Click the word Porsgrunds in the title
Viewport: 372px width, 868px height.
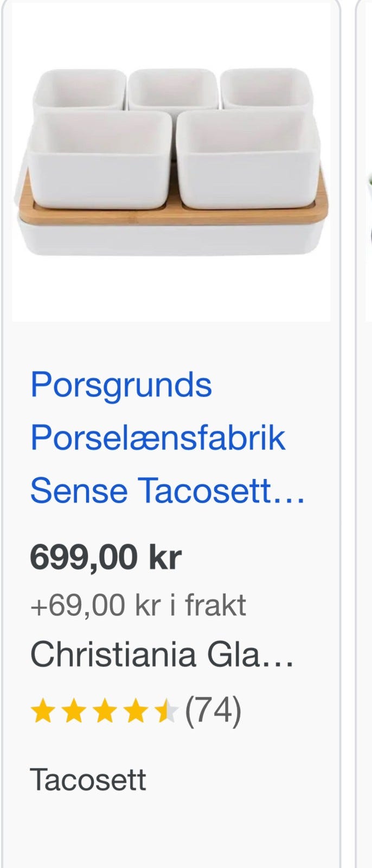point(121,385)
